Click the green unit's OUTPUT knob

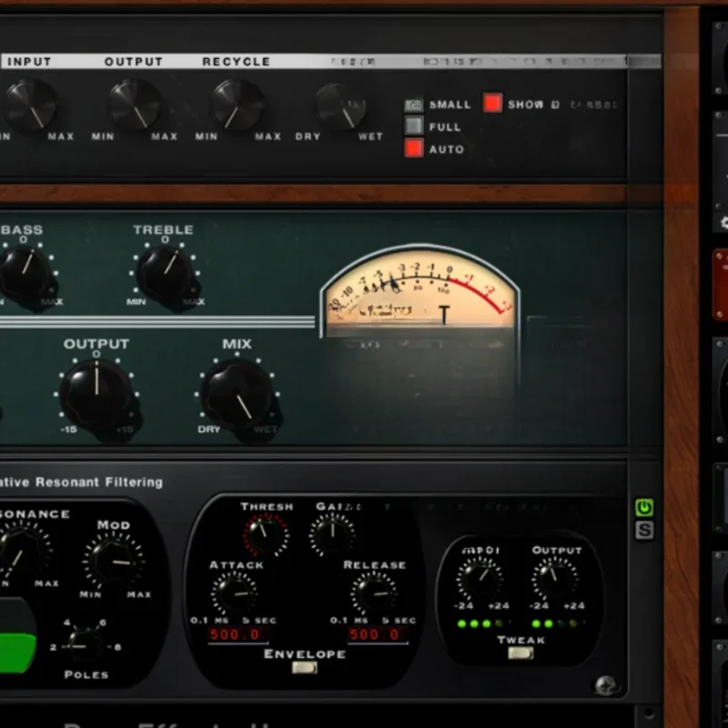click(96, 396)
